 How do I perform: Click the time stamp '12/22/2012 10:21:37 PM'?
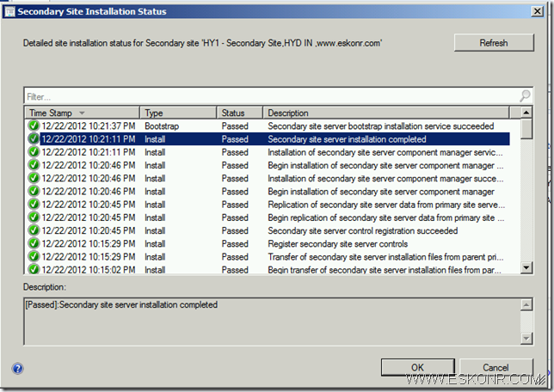tap(89, 126)
